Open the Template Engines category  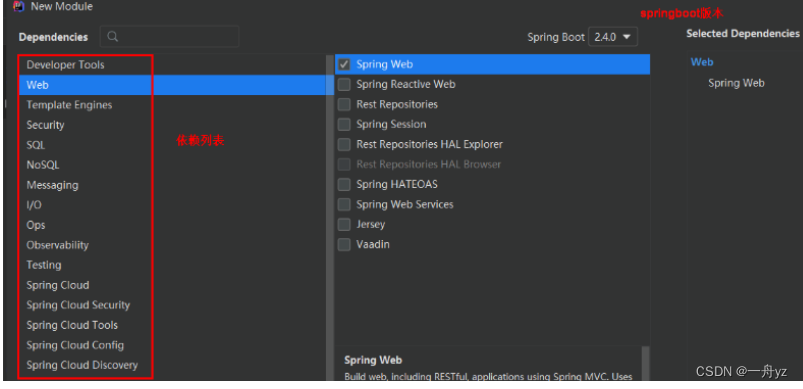coord(69,105)
